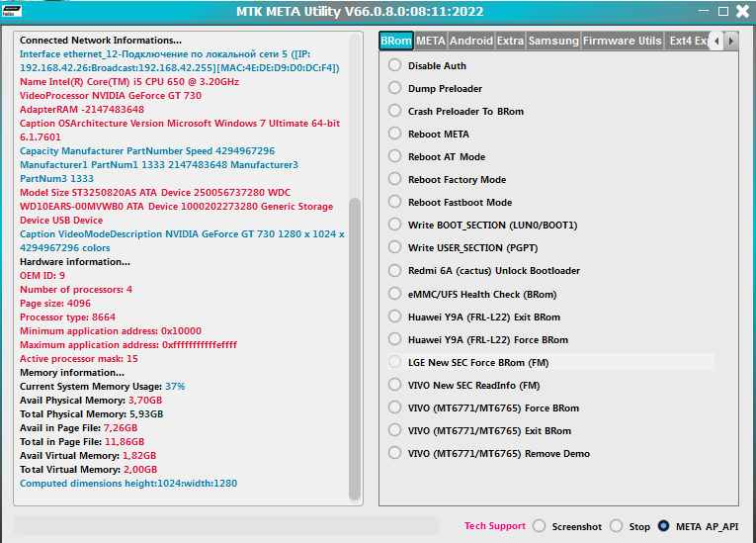Screen dimensions: 756x543
Task: Select eMMC/UFS Health Check (BRom)
Action: point(395,294)
